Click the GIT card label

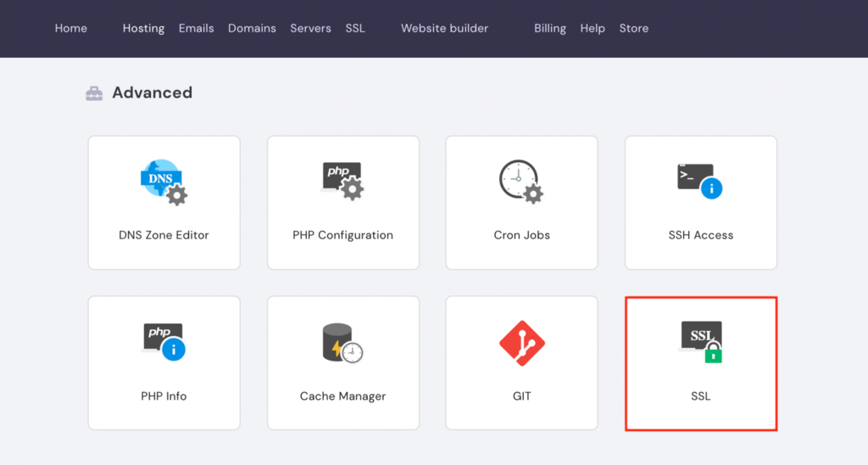tap(521, 396)
